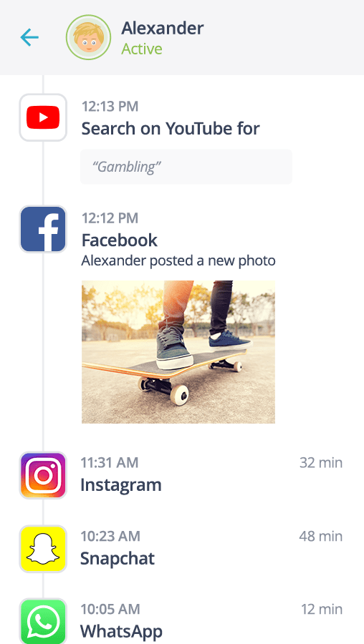The width and height of the screenshot is (364, 644).
Task: Open the Facebook activity title
Action: point(119,240)
